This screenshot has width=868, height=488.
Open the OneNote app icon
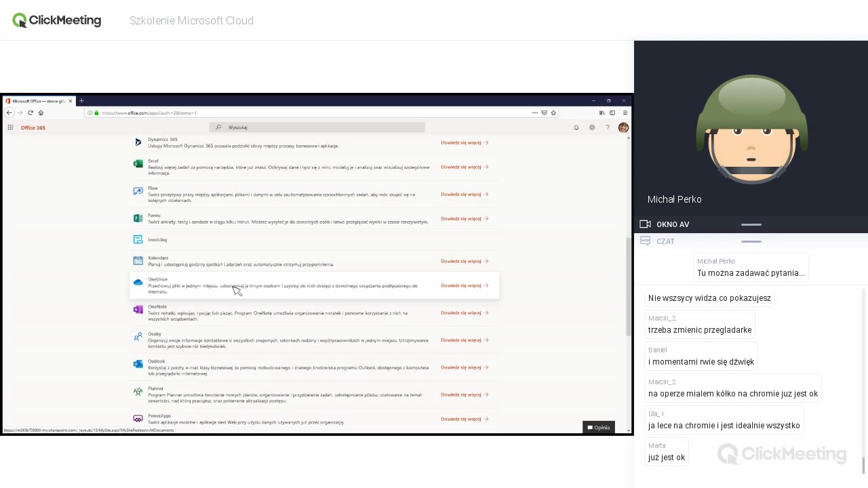(138, 310)
